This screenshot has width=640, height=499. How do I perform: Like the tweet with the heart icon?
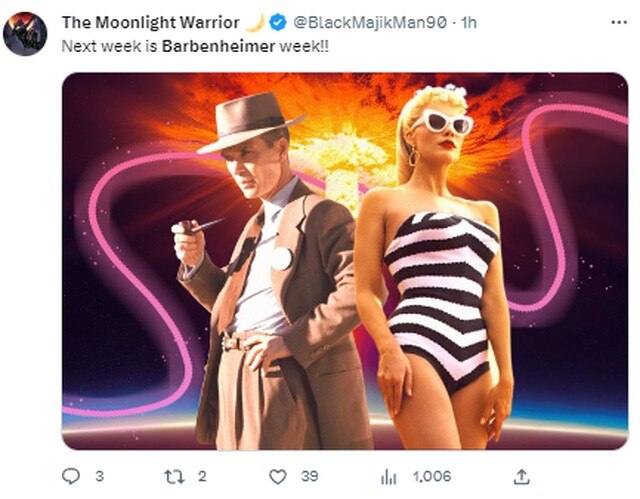[x=278, y=477]
